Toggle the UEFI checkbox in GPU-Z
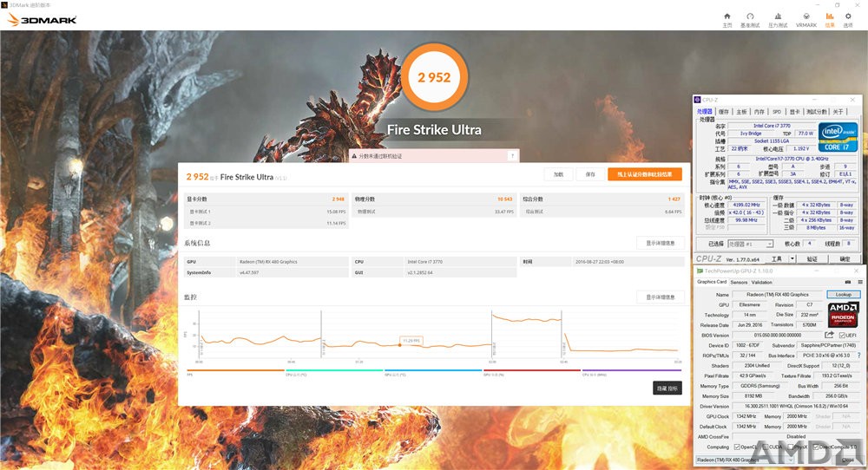Viewport: 868px width, 470px height. (x=842, y=335)
